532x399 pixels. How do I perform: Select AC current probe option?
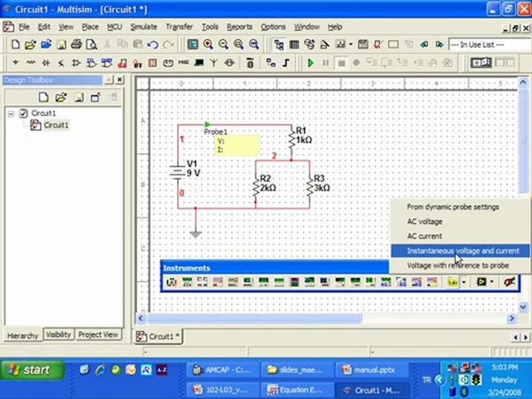pyautogui.click(x=461, y=236)
